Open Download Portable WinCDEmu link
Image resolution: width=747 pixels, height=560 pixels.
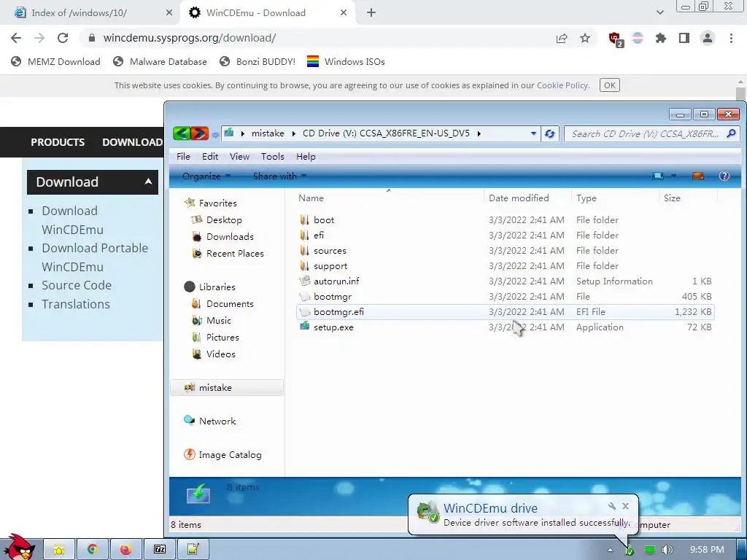click(95, 257)
